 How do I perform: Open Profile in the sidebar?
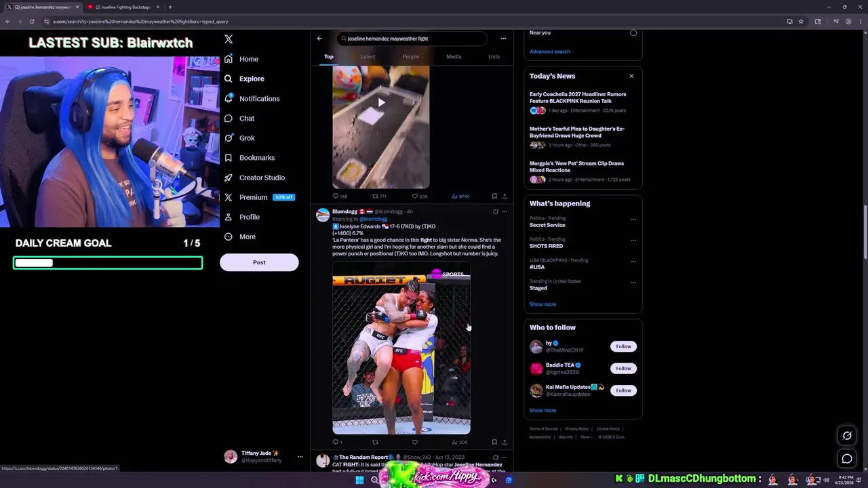(x=242, y=217)
